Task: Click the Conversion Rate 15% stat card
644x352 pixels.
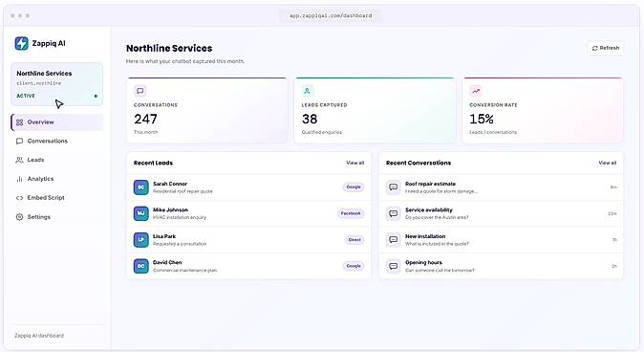Action: point(543,110)
